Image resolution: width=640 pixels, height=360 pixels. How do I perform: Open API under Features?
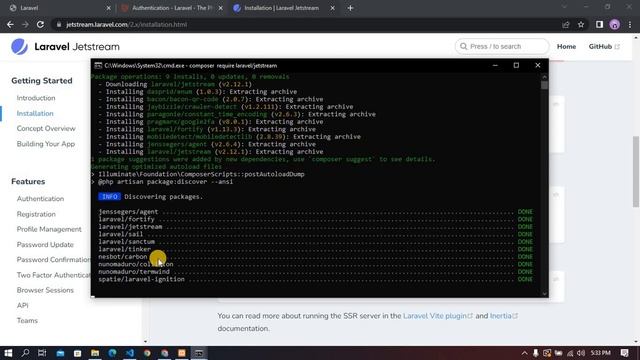(x=22, y=306)
